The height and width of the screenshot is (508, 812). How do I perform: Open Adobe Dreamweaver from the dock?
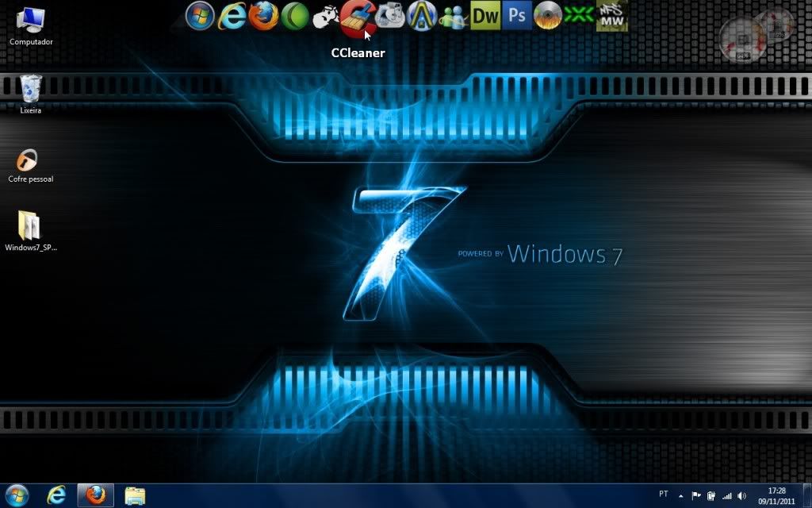485,15
